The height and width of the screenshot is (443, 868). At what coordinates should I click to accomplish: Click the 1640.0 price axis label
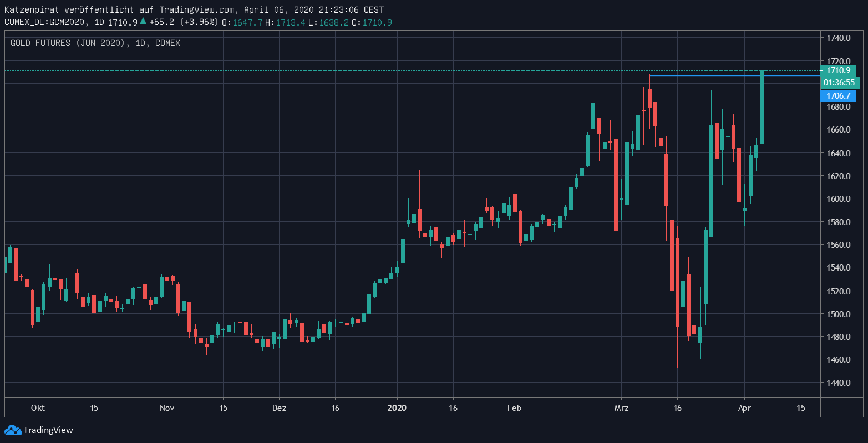838,153
